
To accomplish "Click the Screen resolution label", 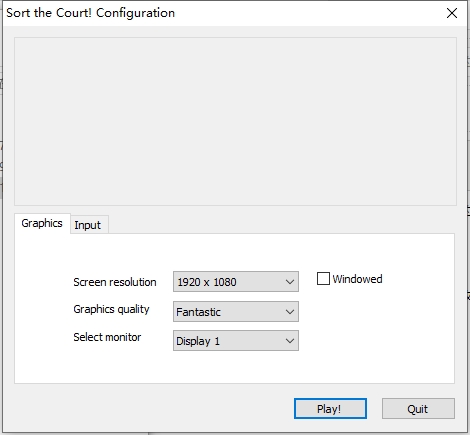I will (115, 282).
